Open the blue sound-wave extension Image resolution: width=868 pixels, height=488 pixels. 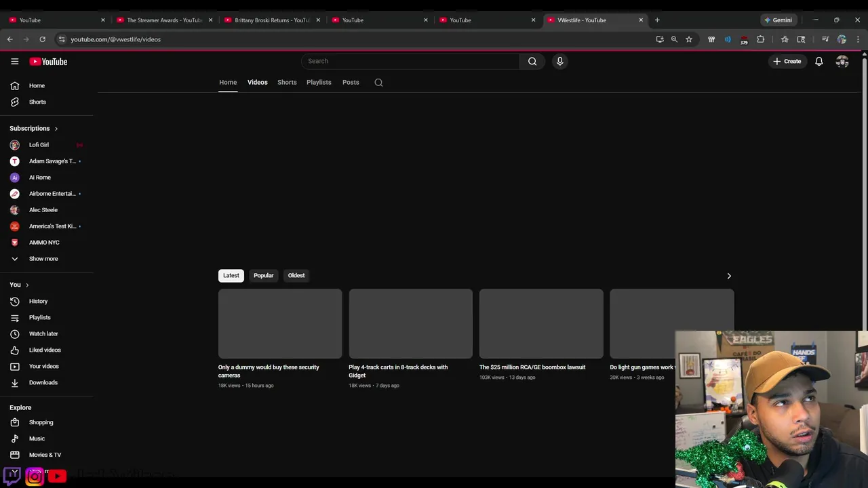pyautogui.click(x=728, y=39)
